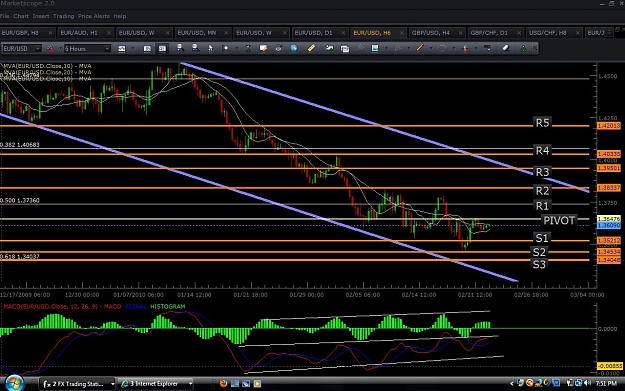The image size is (625, 391).
Task: Open the File menu
Action: pyautogui.click(x=4, y=16)
